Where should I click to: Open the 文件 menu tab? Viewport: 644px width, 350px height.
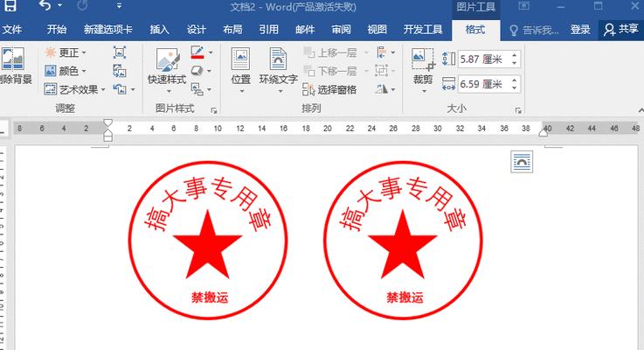pos(12,30)
